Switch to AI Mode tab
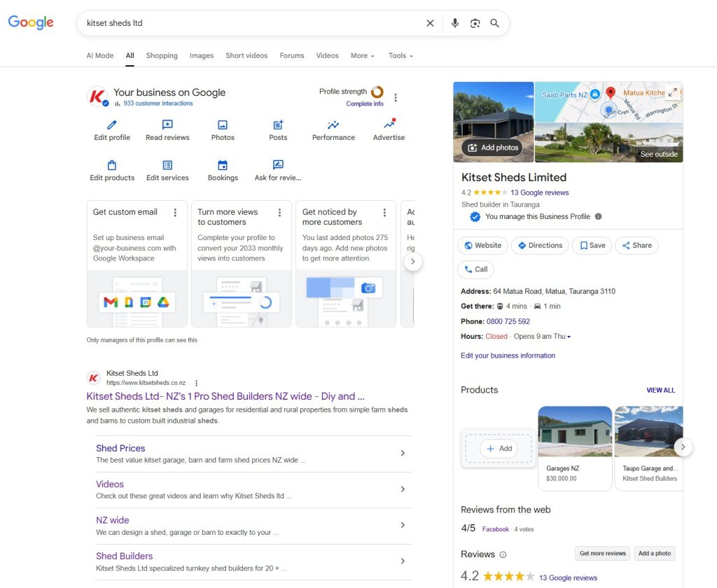Viewport: 717px width, 588px height. coord(100,56)
